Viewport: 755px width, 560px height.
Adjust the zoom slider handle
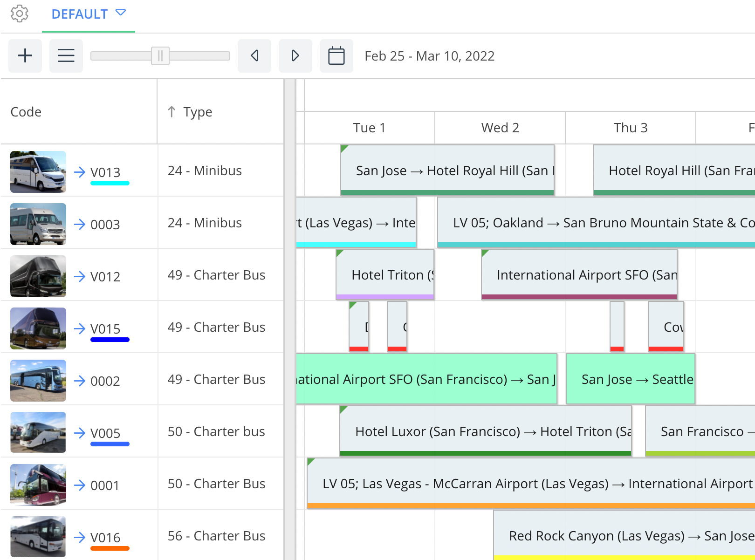[160, 56]
